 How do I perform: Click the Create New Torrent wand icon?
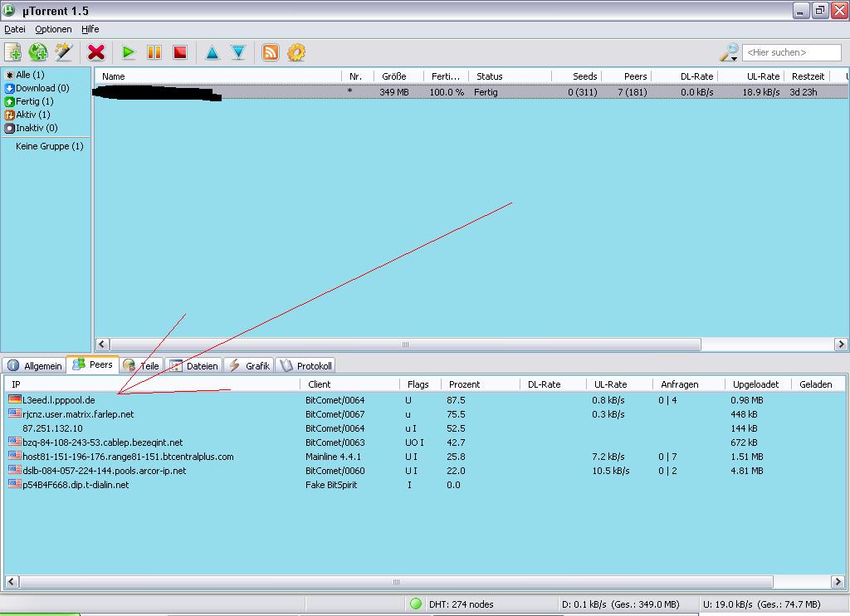(63, 52)
